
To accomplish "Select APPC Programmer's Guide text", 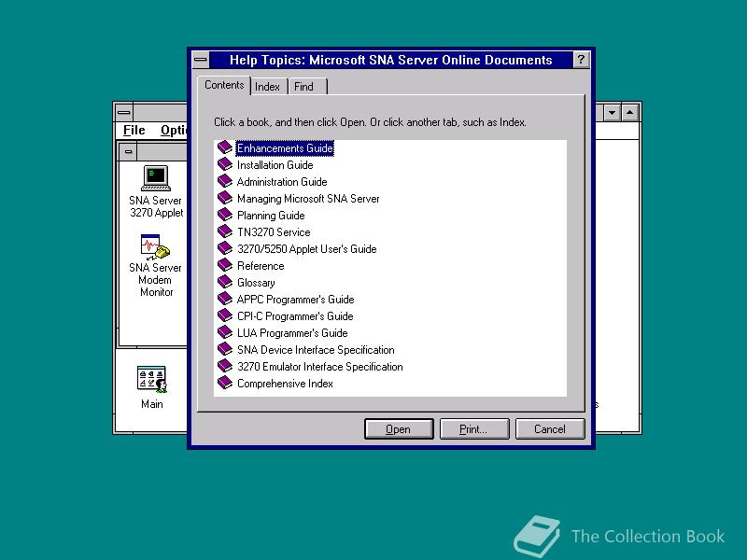I will click(295, 299).
